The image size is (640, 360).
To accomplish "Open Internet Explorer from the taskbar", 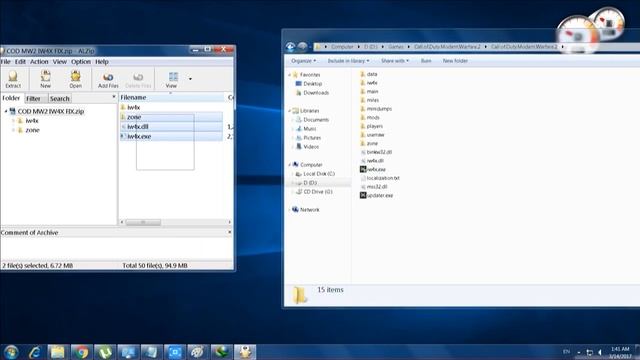I will [x=35, y=352].
